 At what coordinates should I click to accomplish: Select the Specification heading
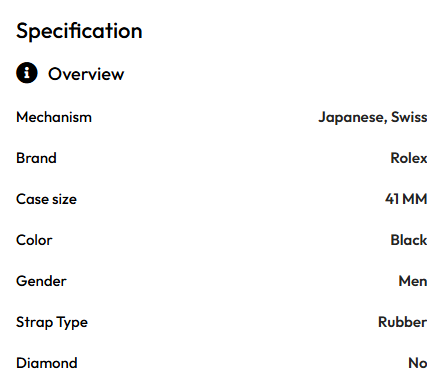pos(79,31)
